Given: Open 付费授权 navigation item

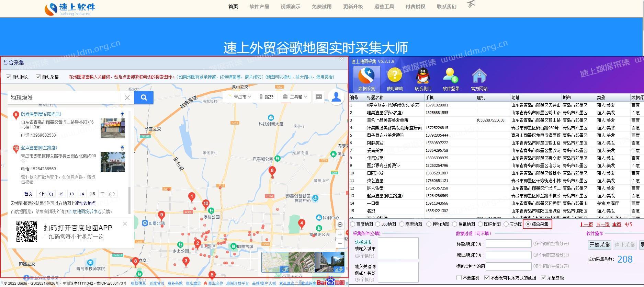Looking at the screenshot, I should (x=415, y=7).
